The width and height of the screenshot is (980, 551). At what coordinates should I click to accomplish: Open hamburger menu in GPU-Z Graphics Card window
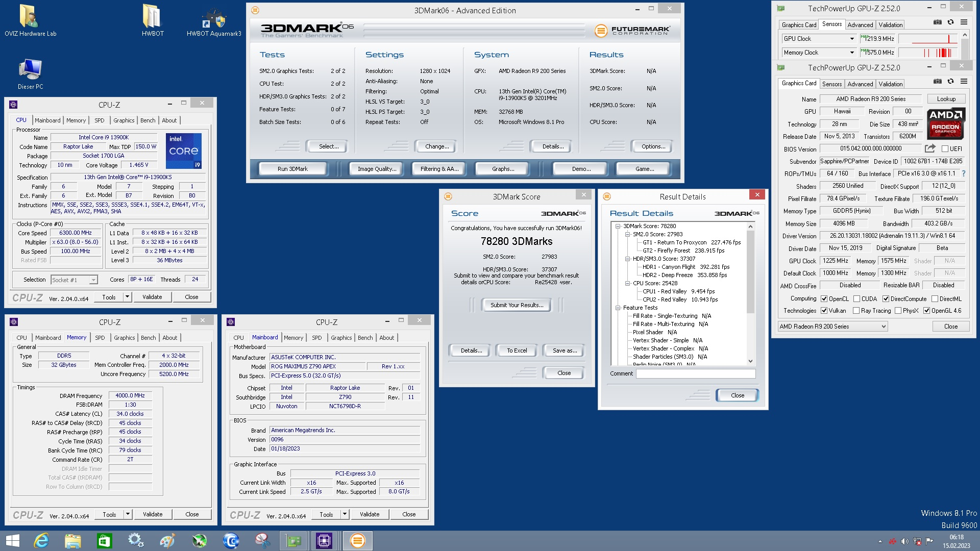point(964,82)
